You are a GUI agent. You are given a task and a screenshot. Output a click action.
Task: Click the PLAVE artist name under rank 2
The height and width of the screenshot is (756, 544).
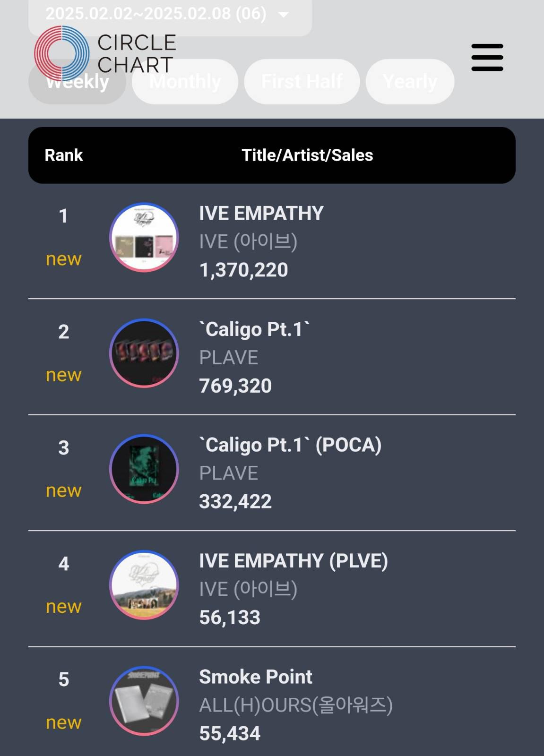tap(229, 358)
